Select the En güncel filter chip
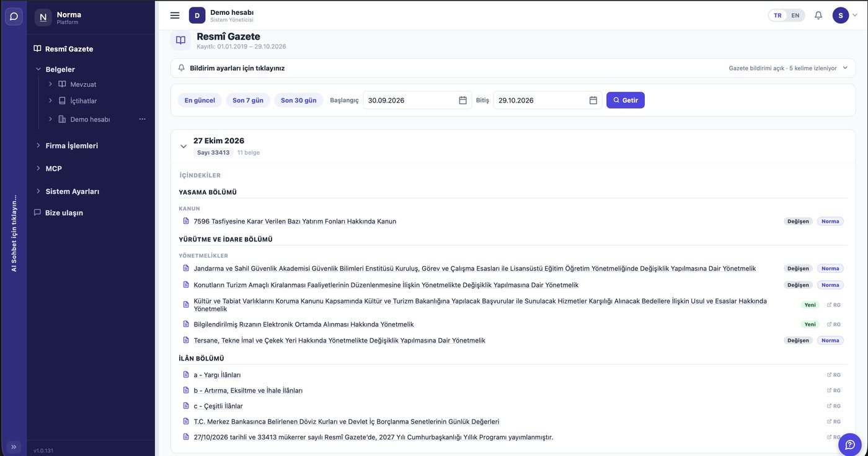The width and height of the screenshot is (868, 456). point(200,100)
